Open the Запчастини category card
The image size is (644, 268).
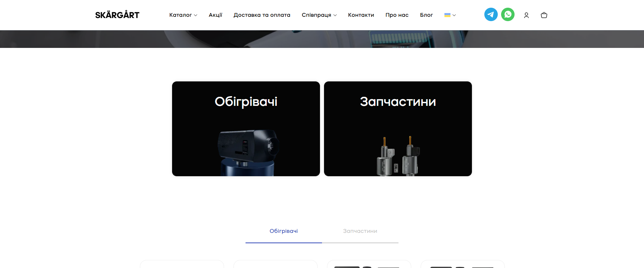tap(398, 129)
